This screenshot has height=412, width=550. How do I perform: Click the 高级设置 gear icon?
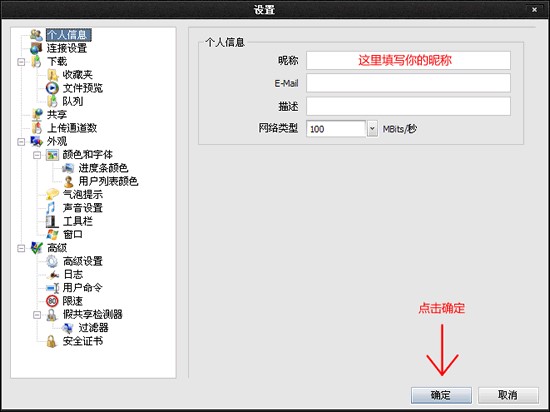tap(52, 261)
